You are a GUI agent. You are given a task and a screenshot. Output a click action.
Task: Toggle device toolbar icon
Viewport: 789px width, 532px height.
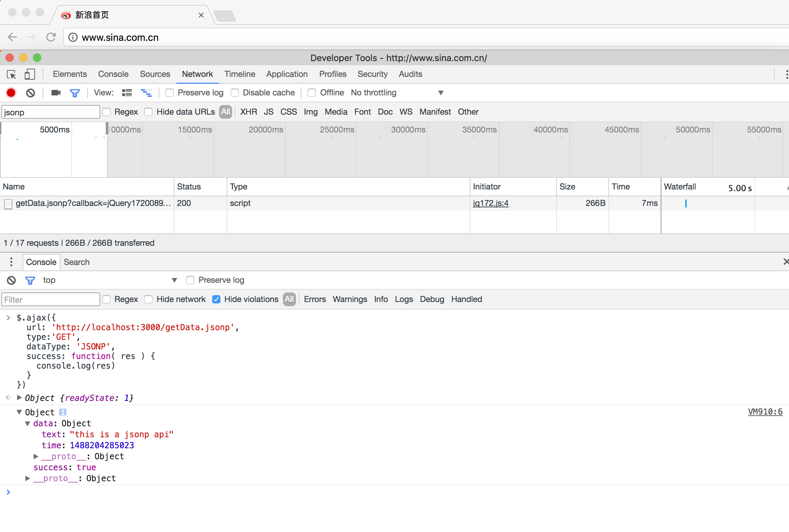point(30,74)
